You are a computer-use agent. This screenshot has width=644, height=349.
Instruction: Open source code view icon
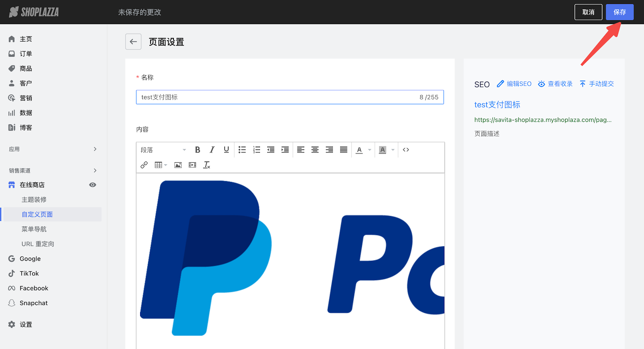pos(406,150)
